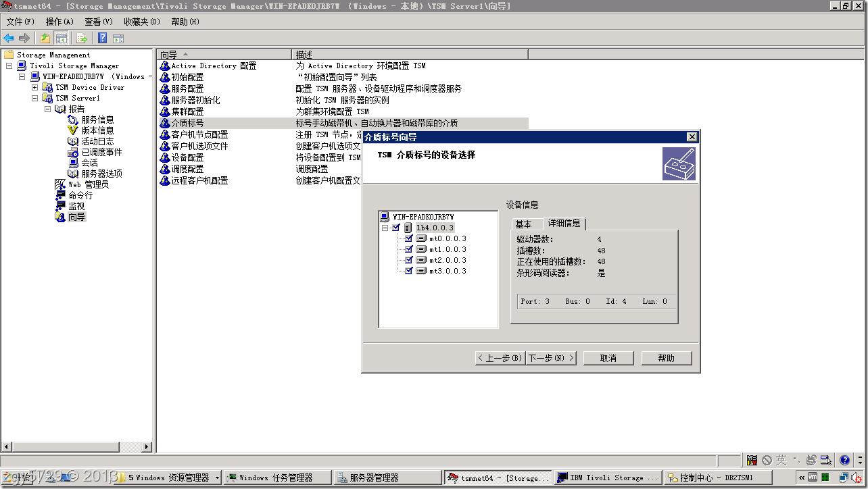
Task: Open Windows 资源管理器 taskbar group dropdown arrow
Action: [x=217, y=478]
